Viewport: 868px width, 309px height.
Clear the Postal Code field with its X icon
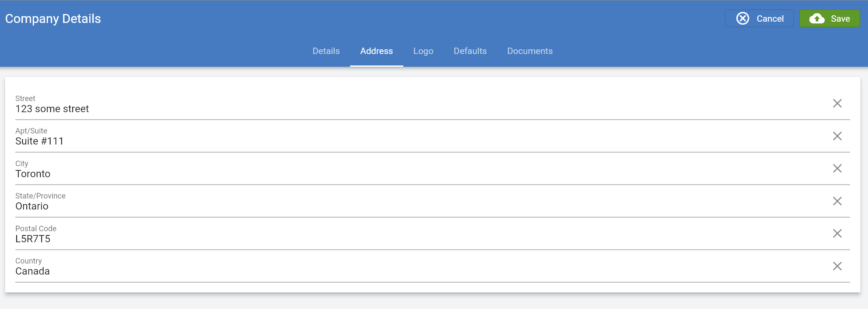[x=837, y=233]
